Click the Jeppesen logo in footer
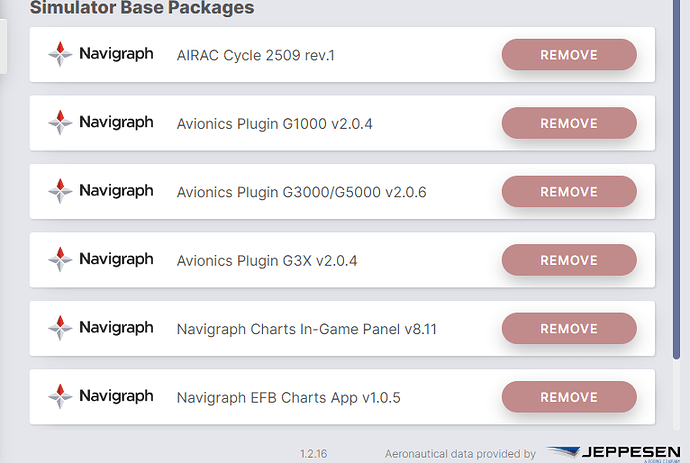690x463 pixels. coord(613,453)
